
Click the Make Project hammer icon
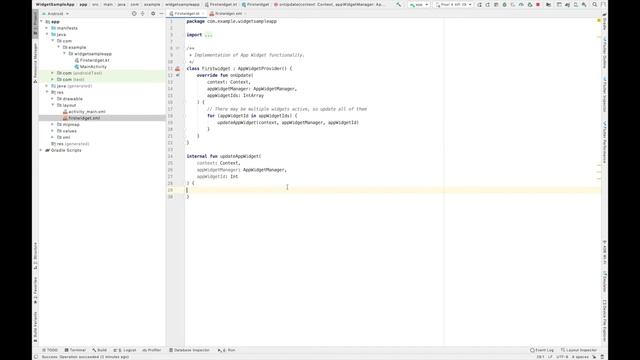[398, 4]
